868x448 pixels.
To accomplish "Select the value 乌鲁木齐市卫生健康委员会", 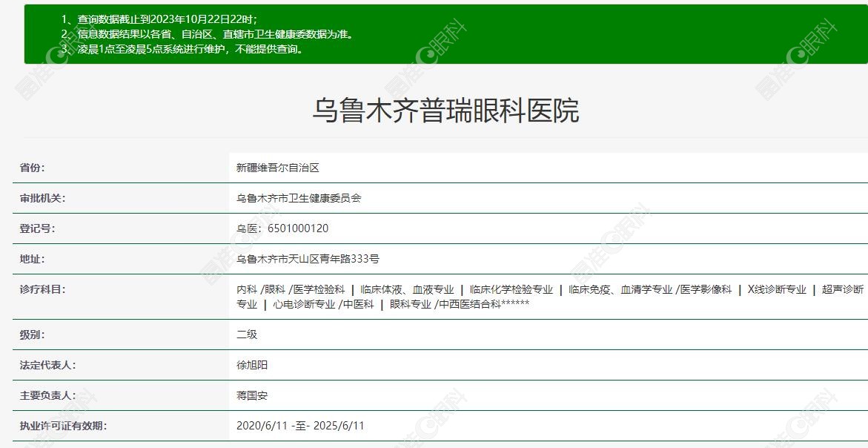I will click(299, 198).
